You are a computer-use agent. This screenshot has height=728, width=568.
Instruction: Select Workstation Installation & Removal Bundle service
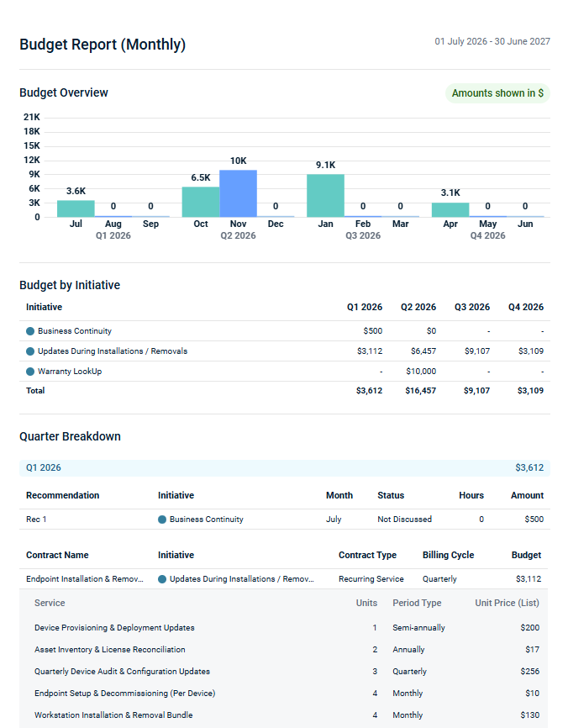click(113, 715)
